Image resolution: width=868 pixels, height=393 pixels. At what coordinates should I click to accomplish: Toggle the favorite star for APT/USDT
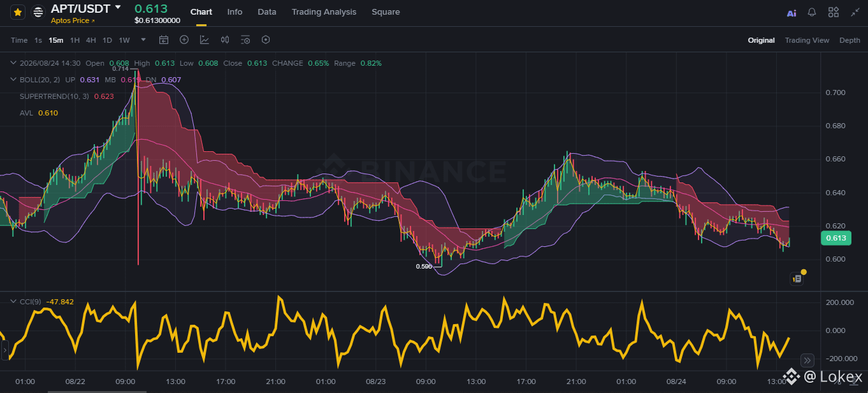coord(18,12)
